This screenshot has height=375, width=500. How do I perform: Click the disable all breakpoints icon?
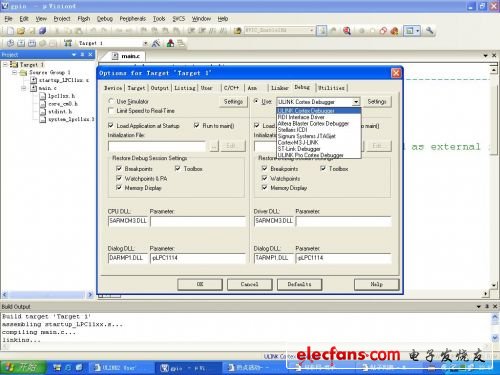(x=383, y=31)
